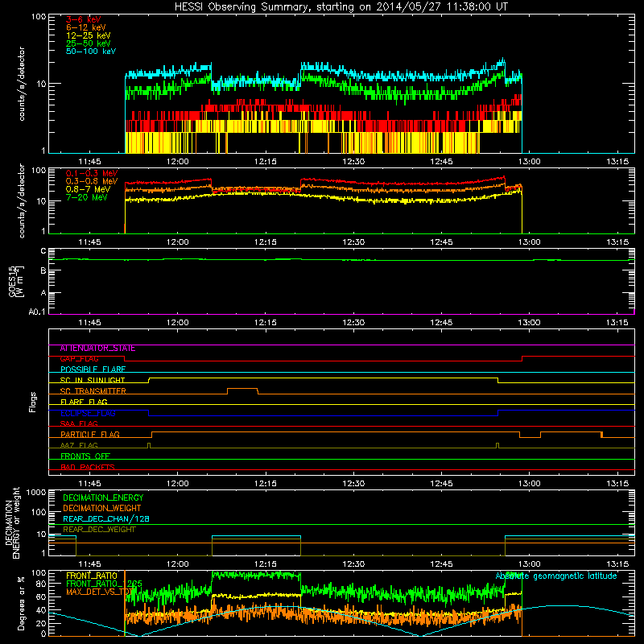Select the 12:30 tick below the MeV panel
Screen dimensions: 644x644
(x=353, y=242)
